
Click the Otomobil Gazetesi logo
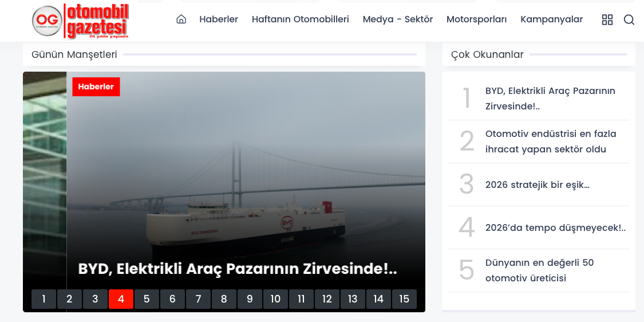coord(81,21)
